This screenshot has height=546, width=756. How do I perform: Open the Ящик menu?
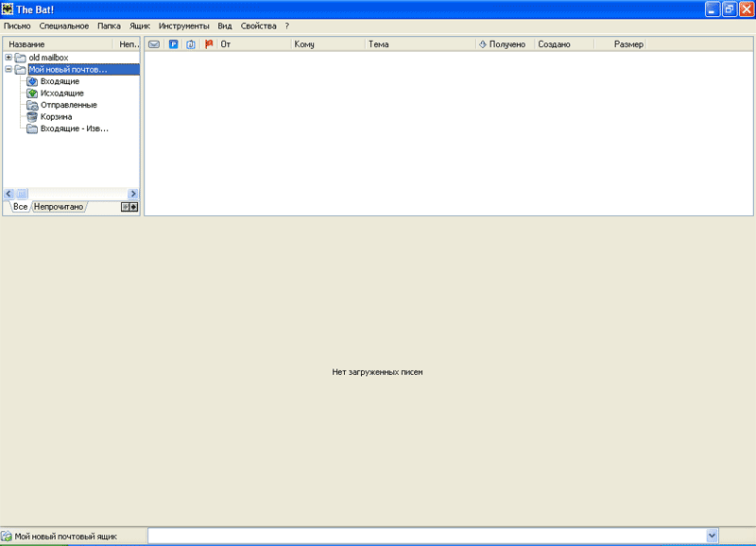click(140, 26)
